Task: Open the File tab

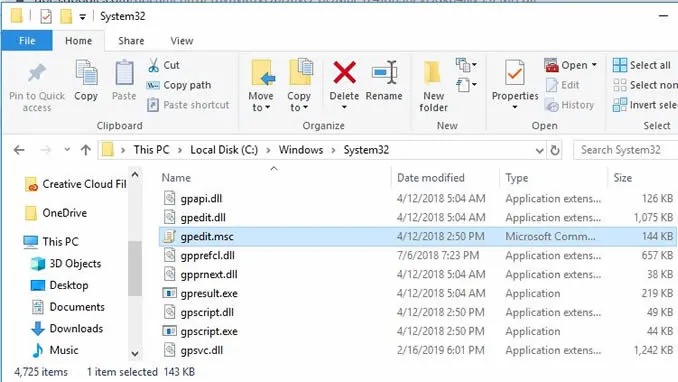Action: (27, 41)
